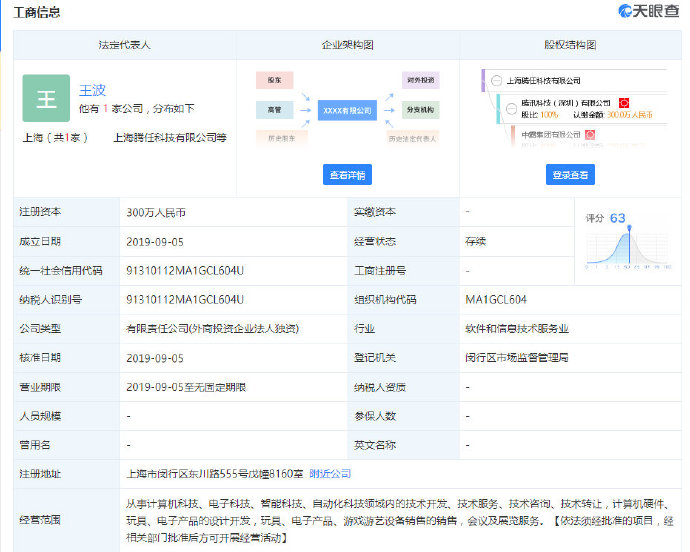Screen dimensions: 690x552
Task: Click 成立日期 value 2019-09-05
Action: [x=155, y=242]
